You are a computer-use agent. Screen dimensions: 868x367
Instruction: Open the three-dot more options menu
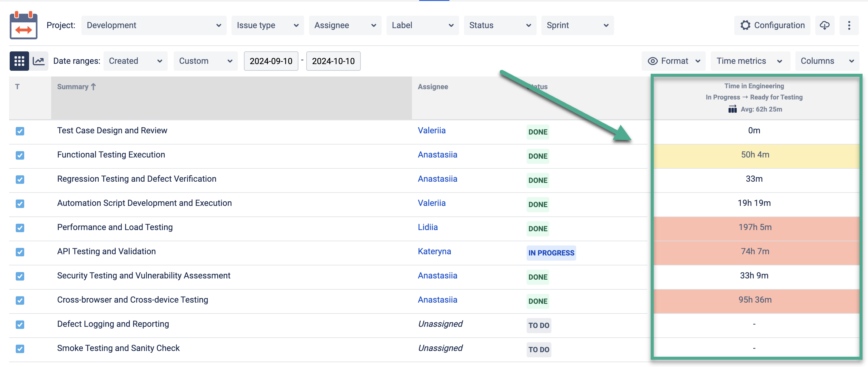[x=849, y=25]
